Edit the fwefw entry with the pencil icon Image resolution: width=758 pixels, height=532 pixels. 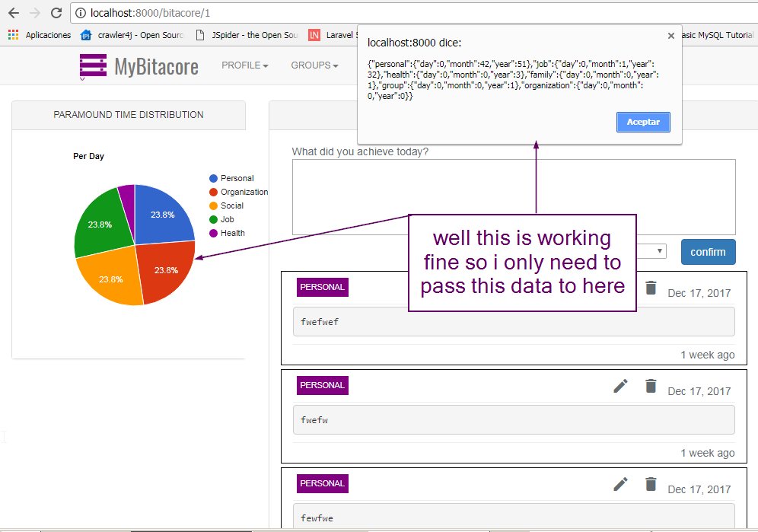coord(620,387)
